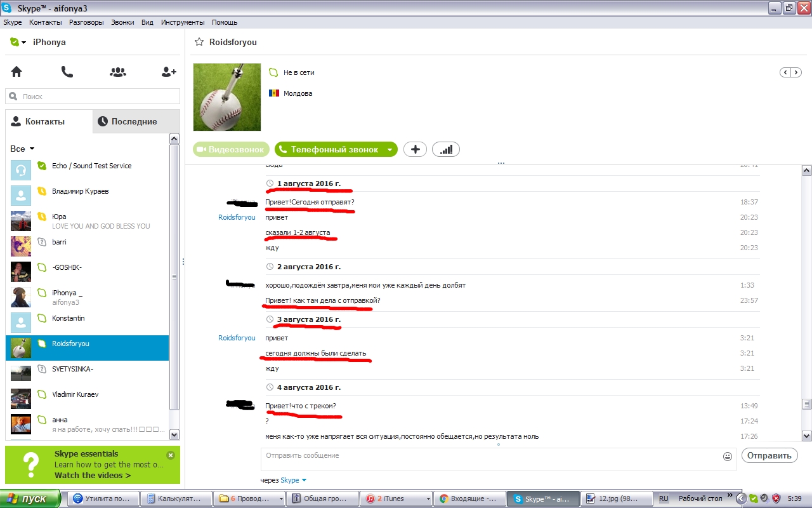Start a Видеозвонок with the contact
This screenshot has width=812, height=508.
click(x=232, y=149)
